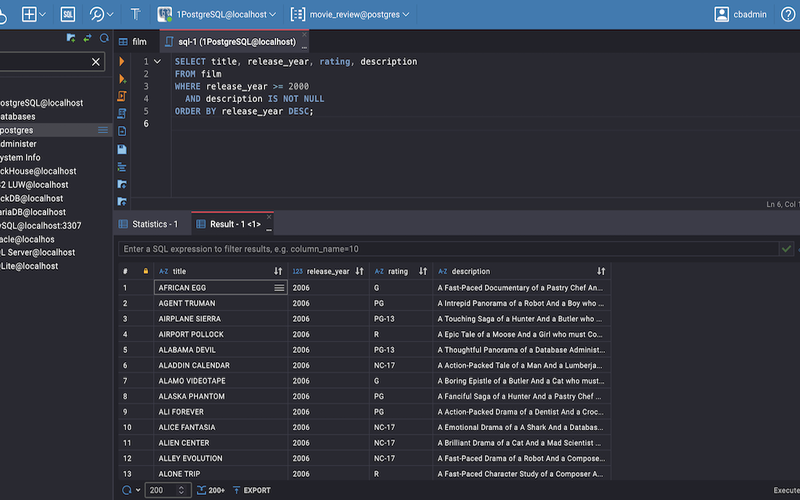Screen dimensions: 800x500
Task: Adjust the 200 row fetch size stepper
Action: pos(181,490)
